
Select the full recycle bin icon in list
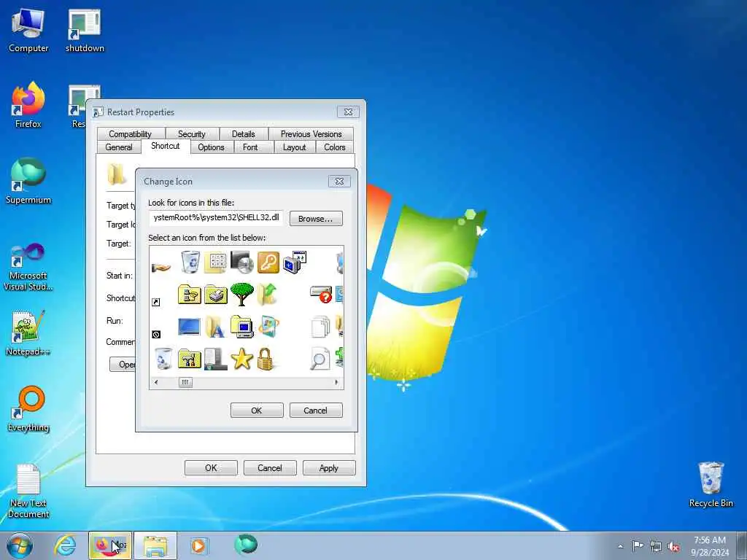pyautogui.click(x=190, y=262)
